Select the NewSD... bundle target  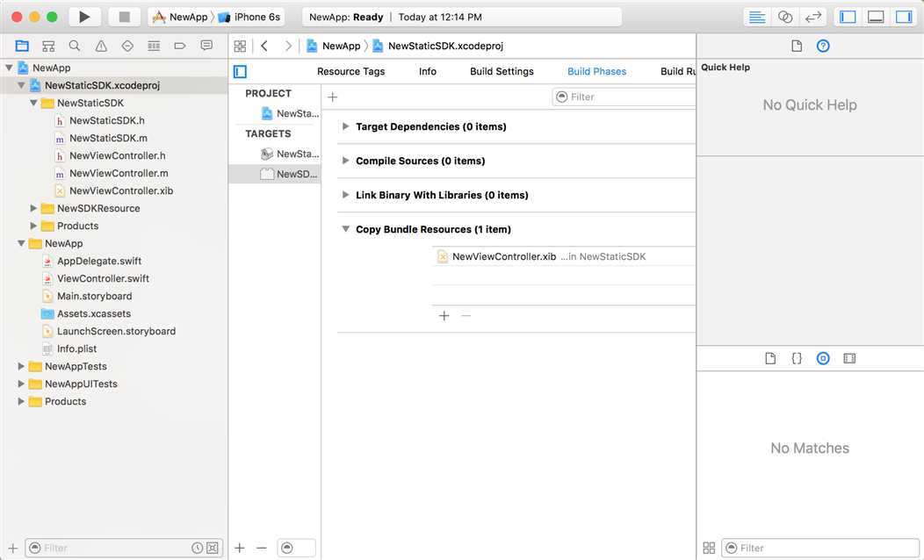(x=275, y=175)
